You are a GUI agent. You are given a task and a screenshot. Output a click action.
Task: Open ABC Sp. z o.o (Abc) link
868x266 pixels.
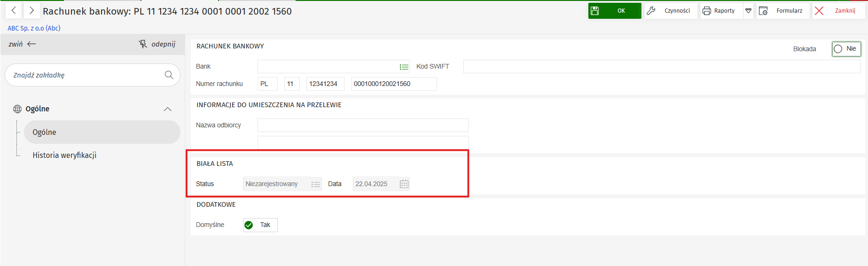tap(34, 28)
